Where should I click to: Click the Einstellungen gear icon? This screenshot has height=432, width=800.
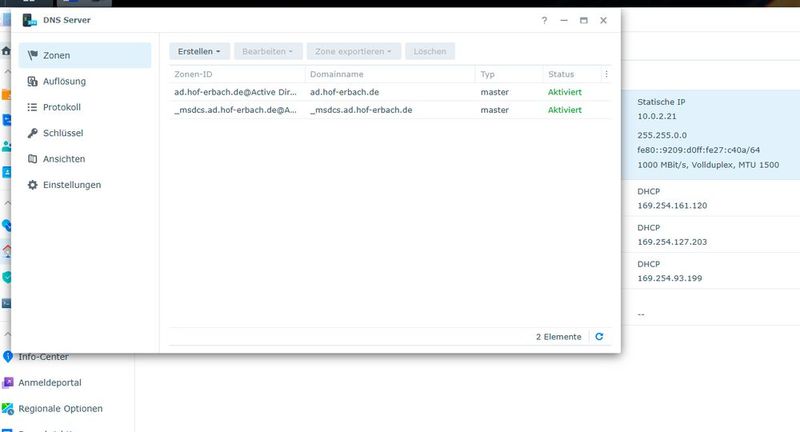click(x=33, y=185)
